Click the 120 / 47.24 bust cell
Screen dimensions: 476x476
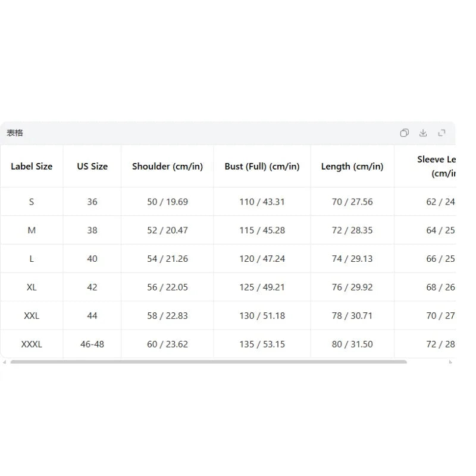point(262,259)
